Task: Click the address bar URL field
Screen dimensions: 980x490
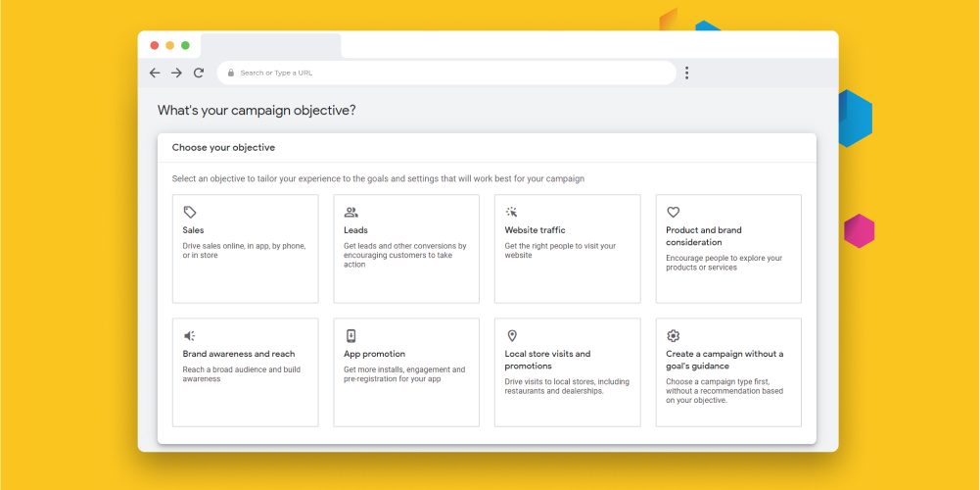Action: [446, 73]
